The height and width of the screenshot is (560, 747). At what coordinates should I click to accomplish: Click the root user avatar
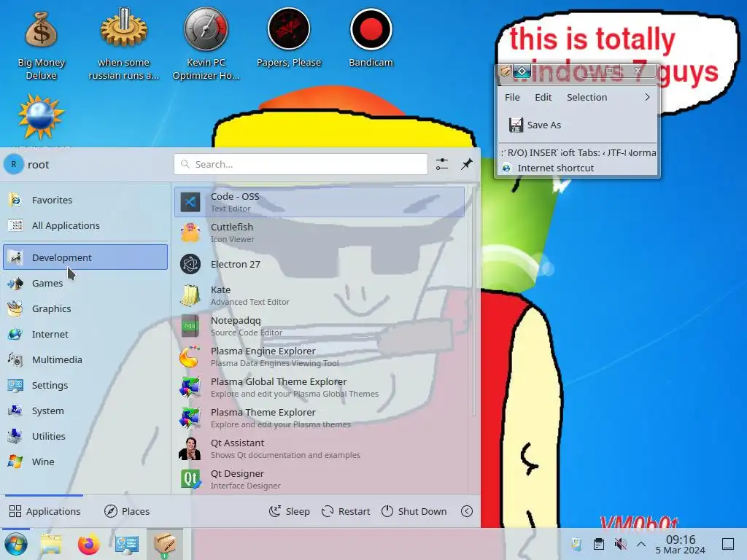coord(14,164)
